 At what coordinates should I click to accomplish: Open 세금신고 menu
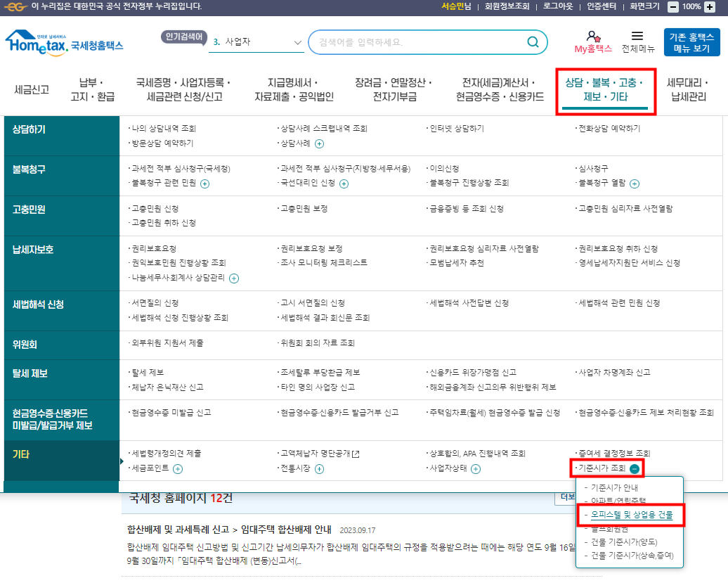click(x=32, y=89)
